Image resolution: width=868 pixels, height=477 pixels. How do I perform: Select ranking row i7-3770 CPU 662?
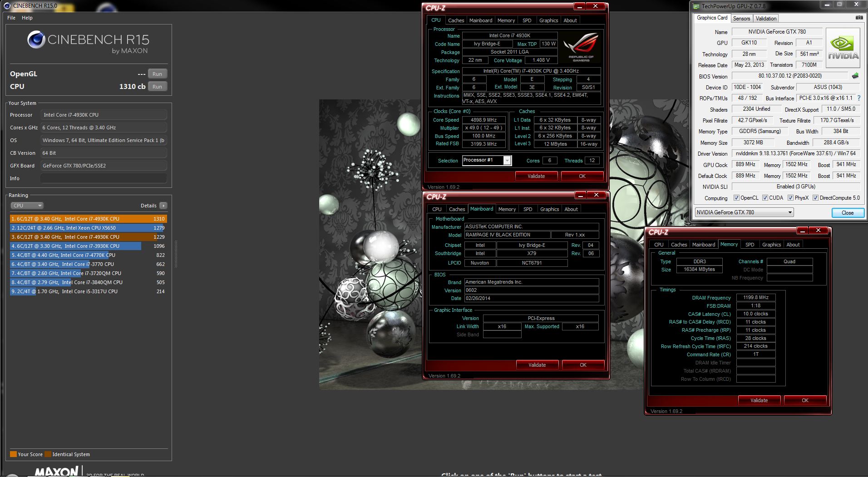[89, 264]
